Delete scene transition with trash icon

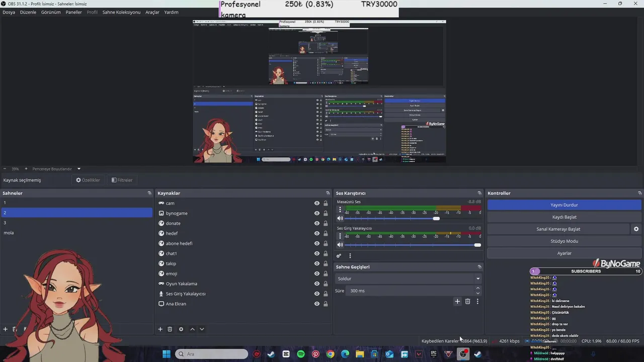pos(467,301)
